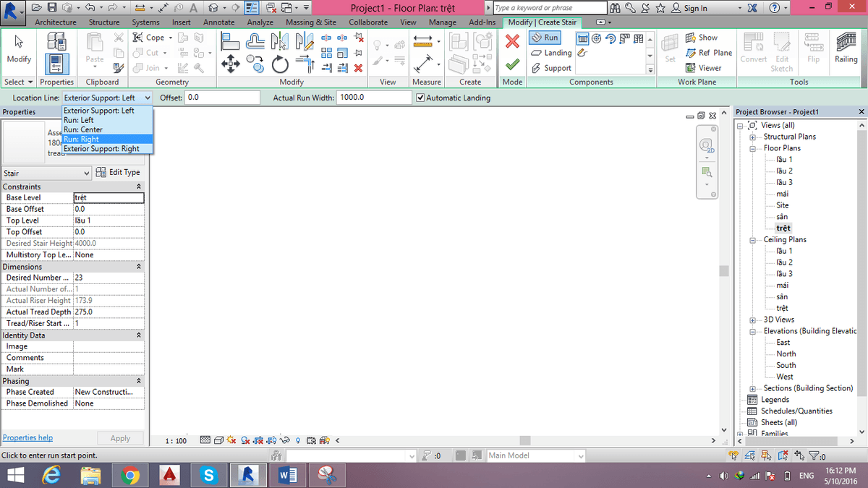Select Create Sketch run icon

[582, 53]
